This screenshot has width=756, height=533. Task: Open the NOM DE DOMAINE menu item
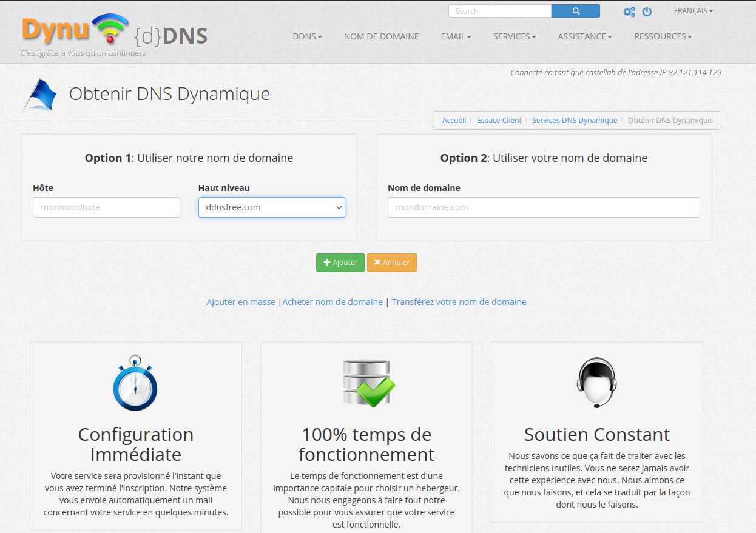[x=381, y=36]
